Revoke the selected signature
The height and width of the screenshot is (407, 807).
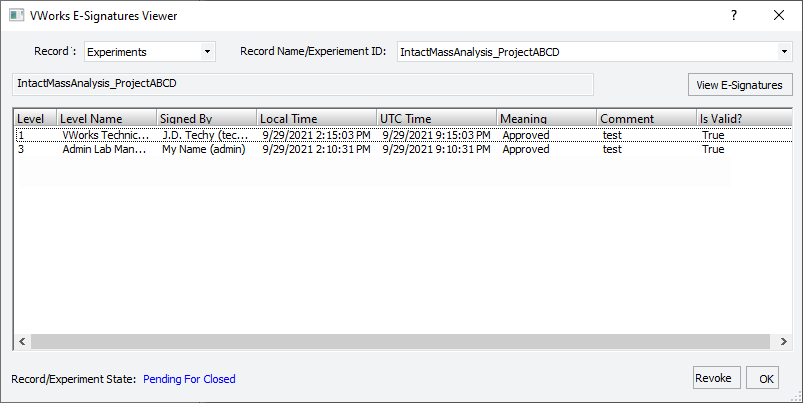[x=716, y=378]
